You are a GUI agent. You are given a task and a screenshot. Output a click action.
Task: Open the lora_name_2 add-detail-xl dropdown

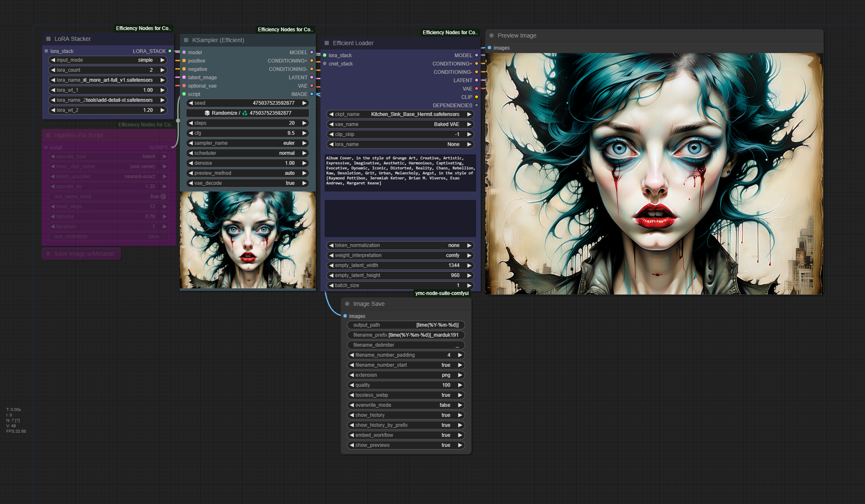click(x=108, y=100)
